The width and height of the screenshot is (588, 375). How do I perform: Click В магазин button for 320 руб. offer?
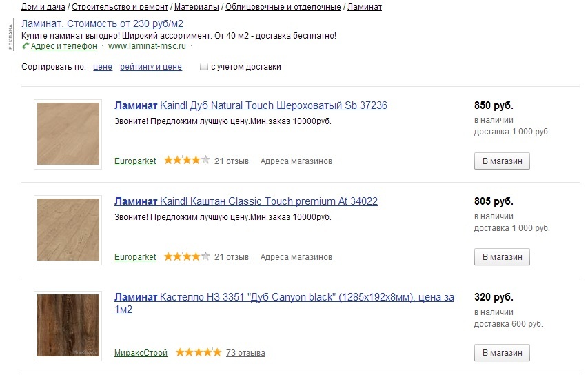502,353
